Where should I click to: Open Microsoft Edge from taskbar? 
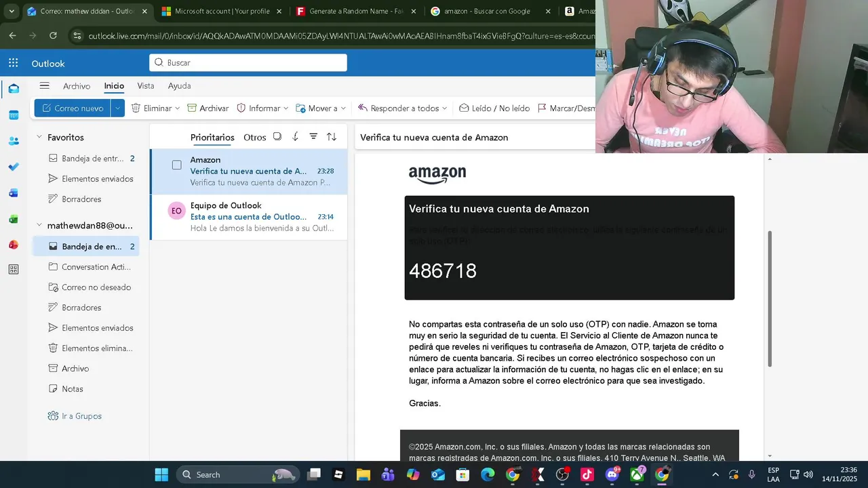pyautogui.click(x=488, y=474)
